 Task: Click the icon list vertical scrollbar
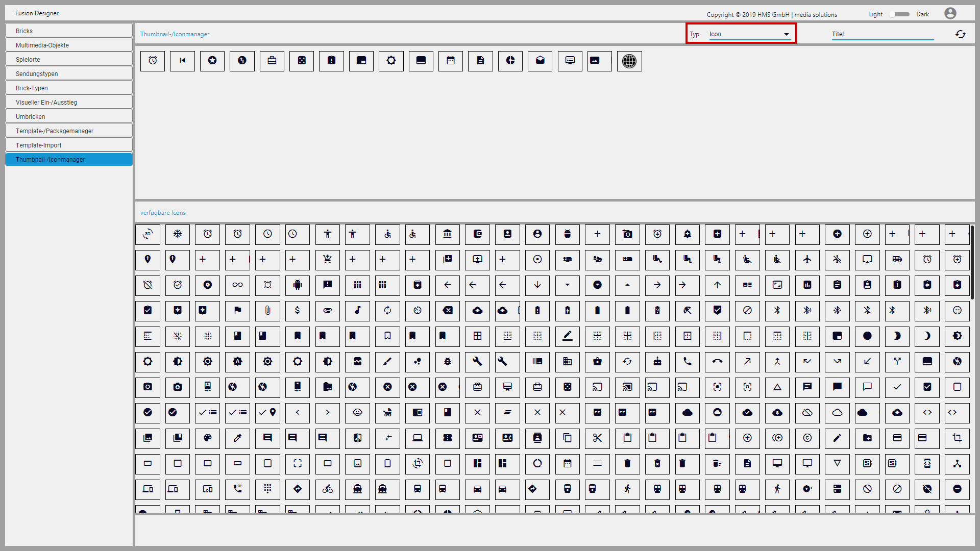click(x=972, y=263)
